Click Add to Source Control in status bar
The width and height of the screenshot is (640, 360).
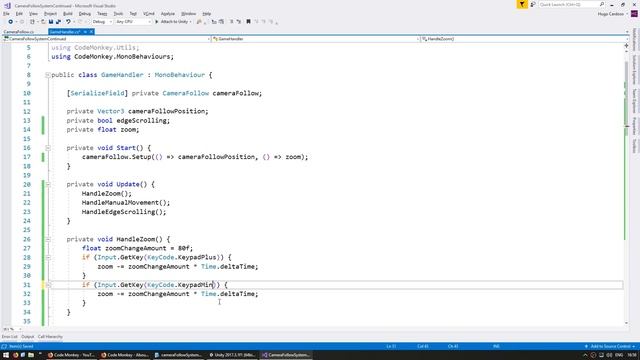click(610, 347)
